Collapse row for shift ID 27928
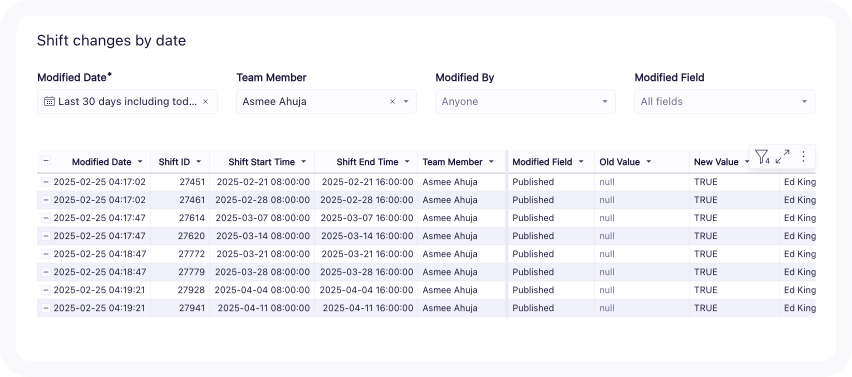Image resolution: width=852 pixels, height=377 pixels. point(46,290)
